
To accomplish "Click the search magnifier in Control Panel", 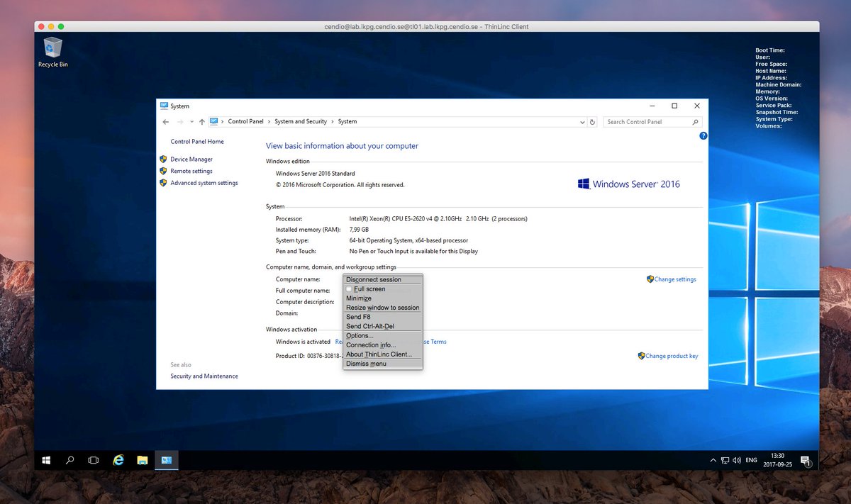I will 696,122.
